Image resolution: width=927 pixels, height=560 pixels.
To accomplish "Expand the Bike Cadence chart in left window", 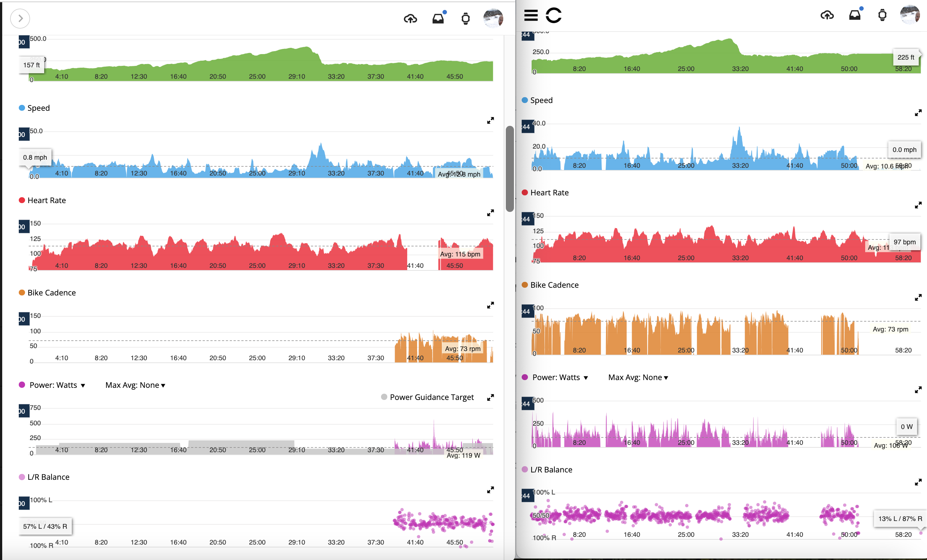I will (490, 305).
